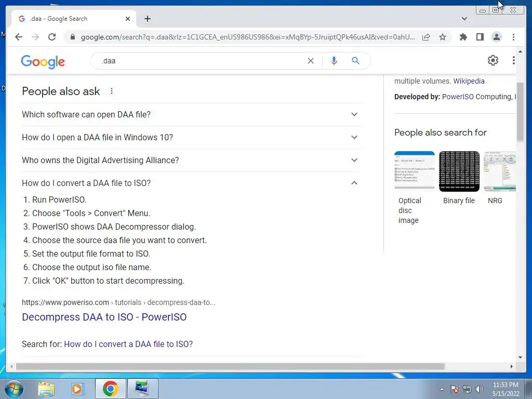View site information via the lock icon

[72, 37]
